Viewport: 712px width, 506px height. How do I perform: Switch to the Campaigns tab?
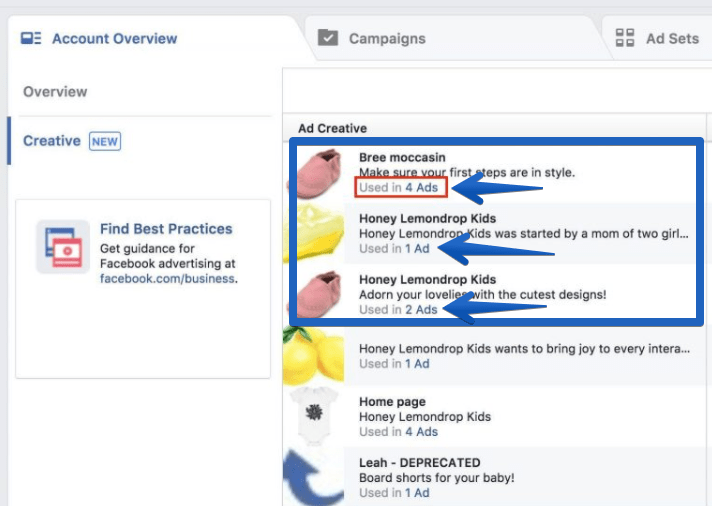(x=387, y=39)
